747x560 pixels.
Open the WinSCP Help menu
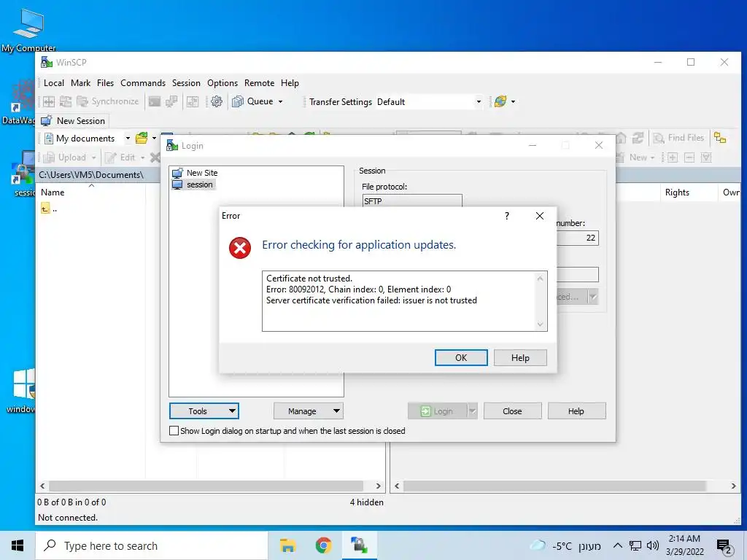(x=290, y=83)
